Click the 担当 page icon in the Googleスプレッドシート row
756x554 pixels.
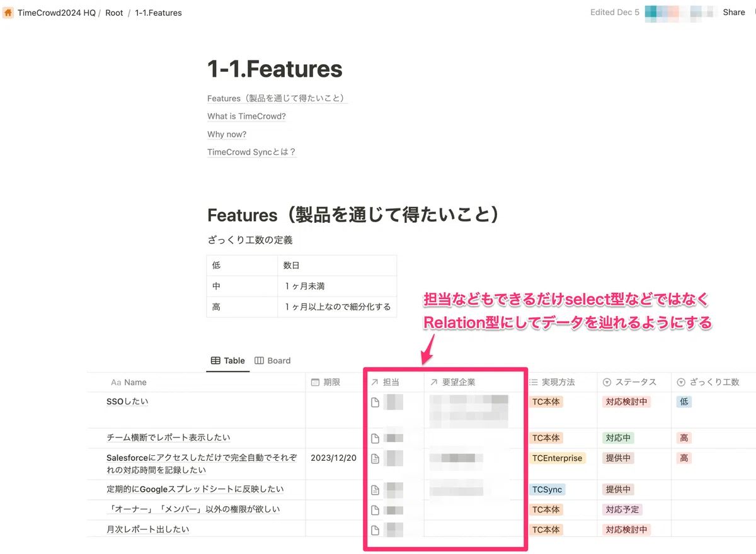pyautogui.click(x=375, y=490)
